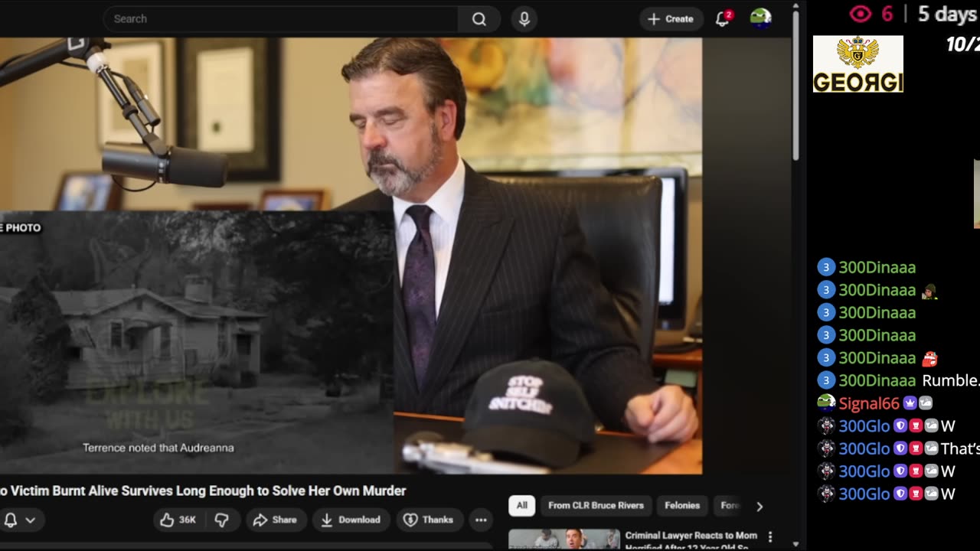
Task: Click the red eye viewer count icon
Action: [861, 14]
